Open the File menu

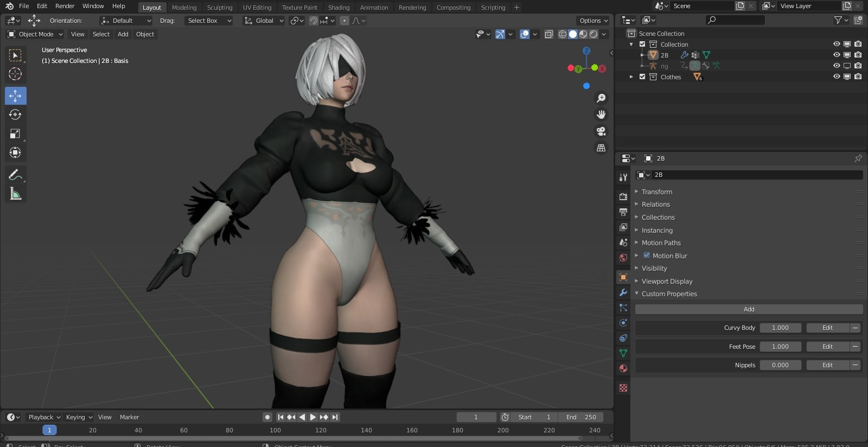tap(24, 6)
